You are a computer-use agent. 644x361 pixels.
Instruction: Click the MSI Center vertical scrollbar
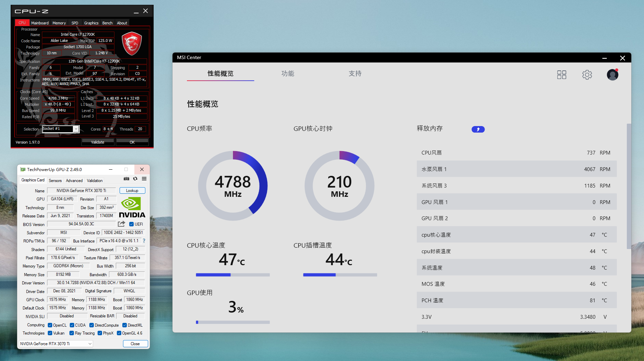(x=629, y=187)
